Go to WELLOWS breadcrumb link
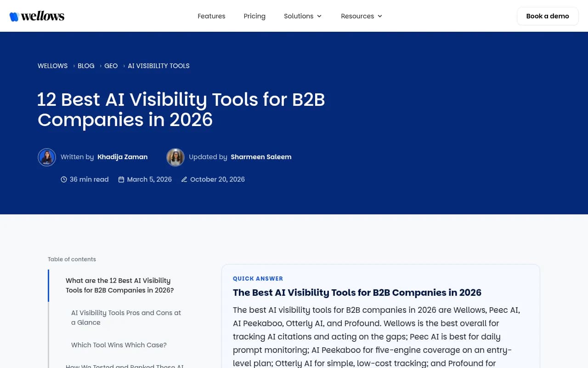 [x=52, y=66]
